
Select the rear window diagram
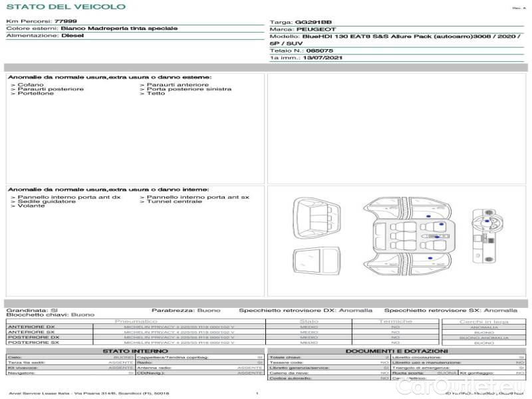point(317,261)
